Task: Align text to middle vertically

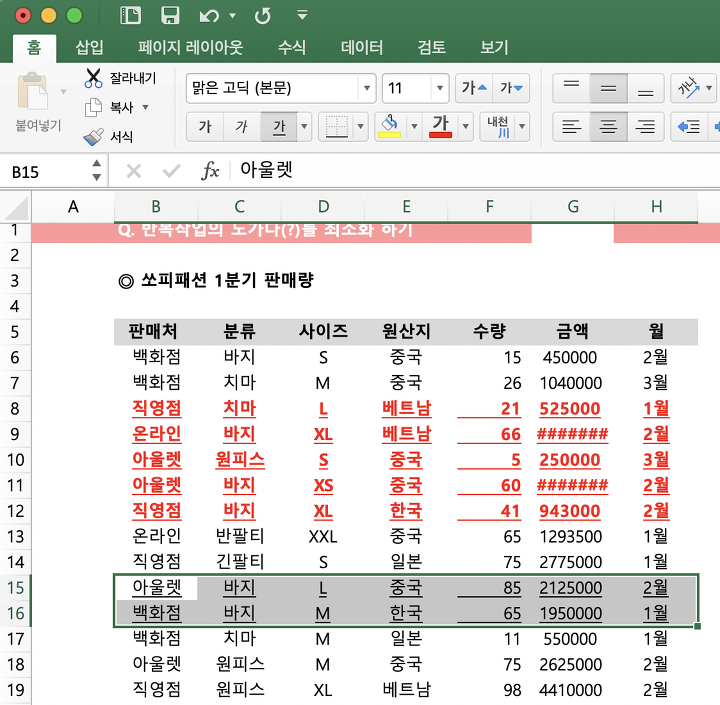Action: click(x=608, y=88)
